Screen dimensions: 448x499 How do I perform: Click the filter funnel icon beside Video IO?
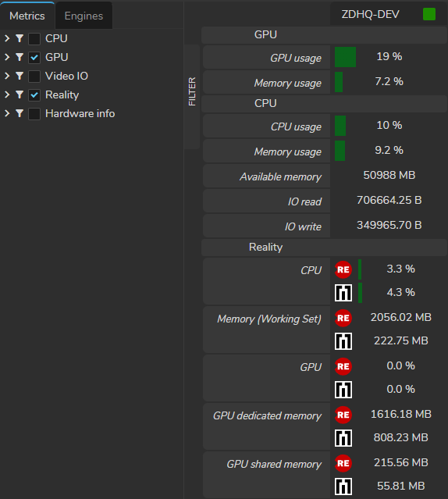pyautogui.click(x=20, y=76)
